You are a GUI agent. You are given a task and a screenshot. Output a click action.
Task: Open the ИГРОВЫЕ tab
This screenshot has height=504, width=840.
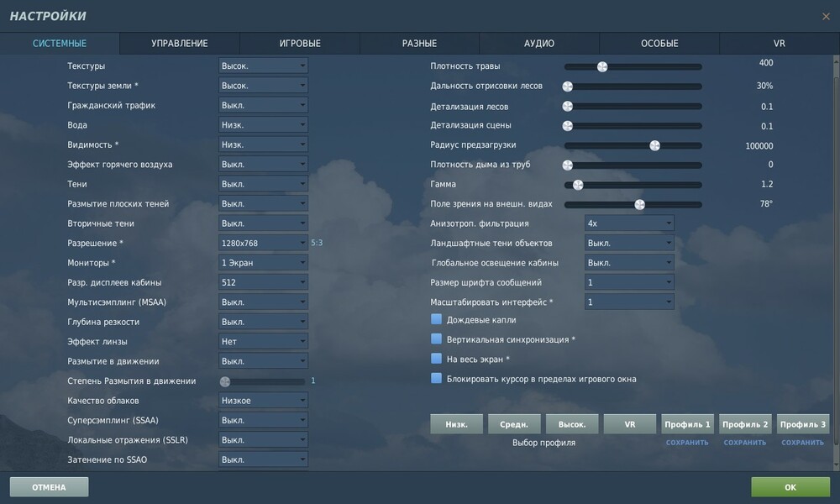(x=300, y=44)
